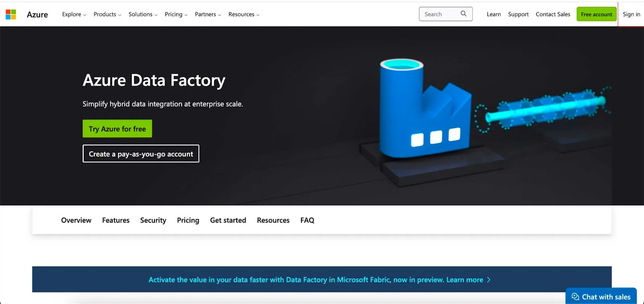Click the Azure Data Factory heading text
The image size is (644, 304).
click(154, 81)
